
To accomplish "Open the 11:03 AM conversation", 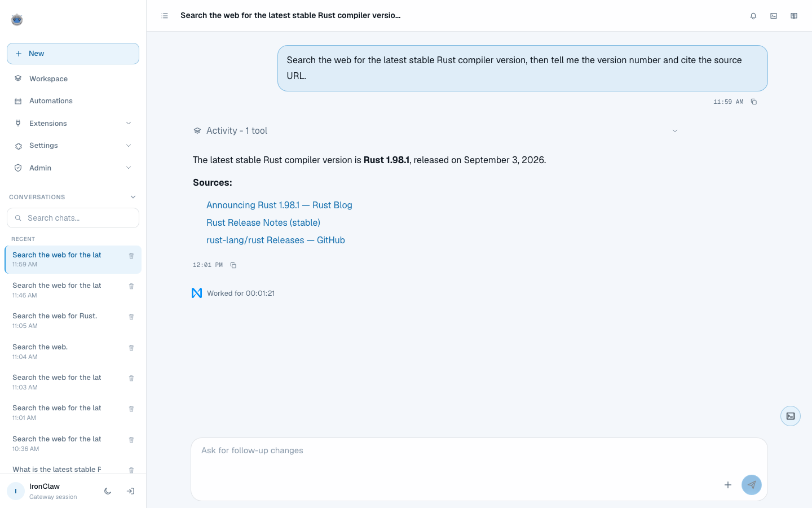I will 73,382.
